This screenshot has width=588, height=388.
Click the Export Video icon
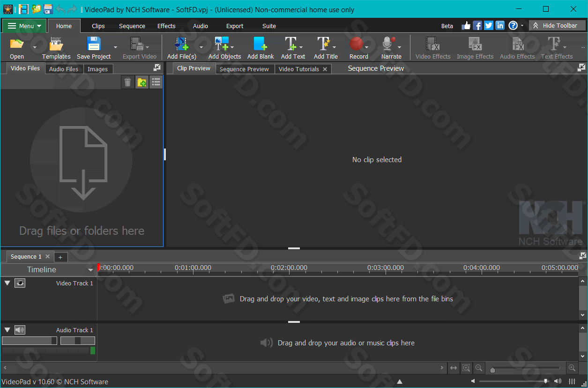137,44
